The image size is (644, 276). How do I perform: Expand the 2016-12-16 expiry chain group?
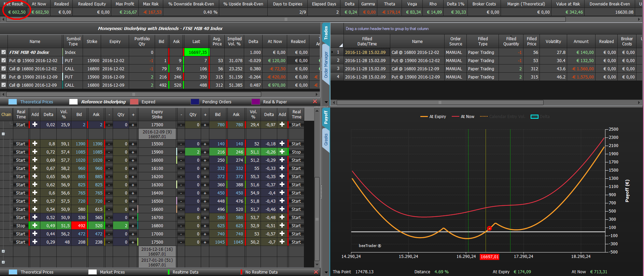tap(3, 251)
